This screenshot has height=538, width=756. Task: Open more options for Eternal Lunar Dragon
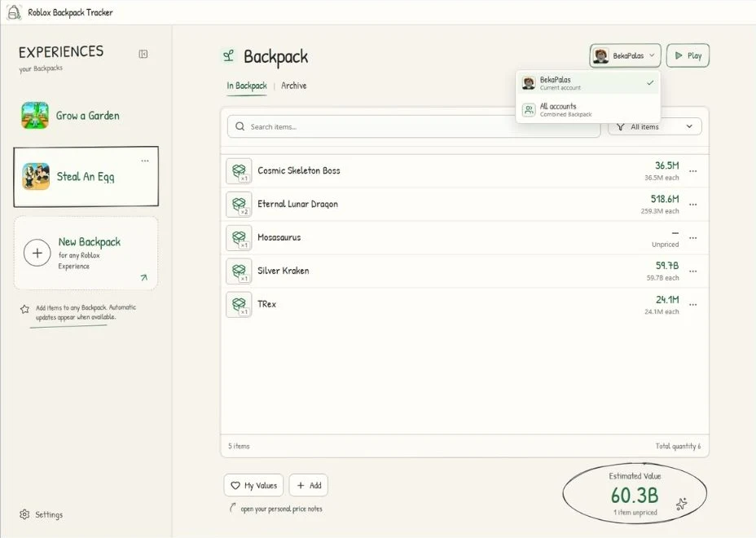point(692,205)
